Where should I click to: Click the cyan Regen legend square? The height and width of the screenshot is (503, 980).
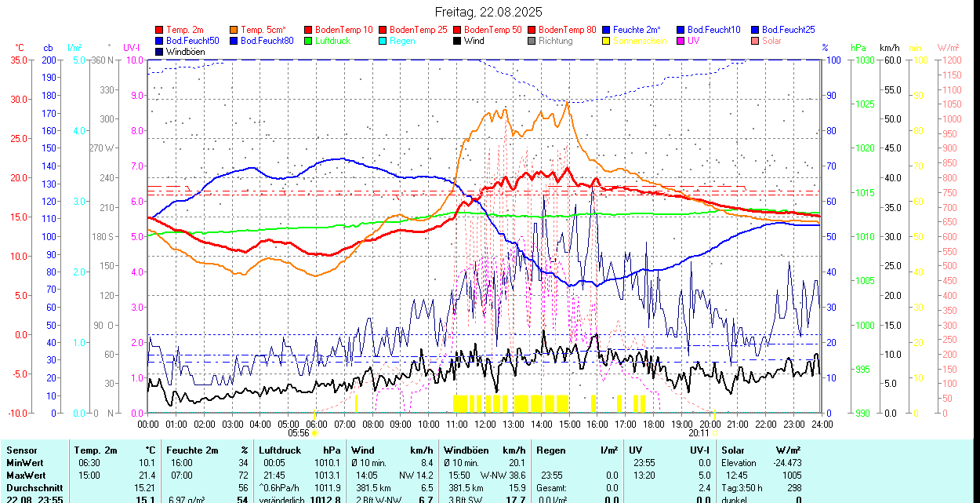[383, 41]
